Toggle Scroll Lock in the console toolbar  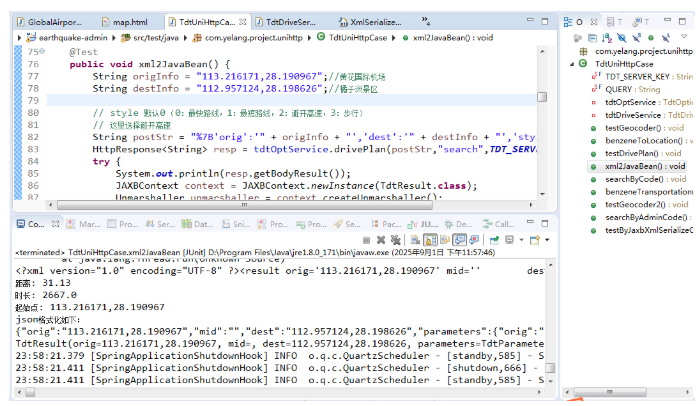pyautogui.click(x=430, y=240)
